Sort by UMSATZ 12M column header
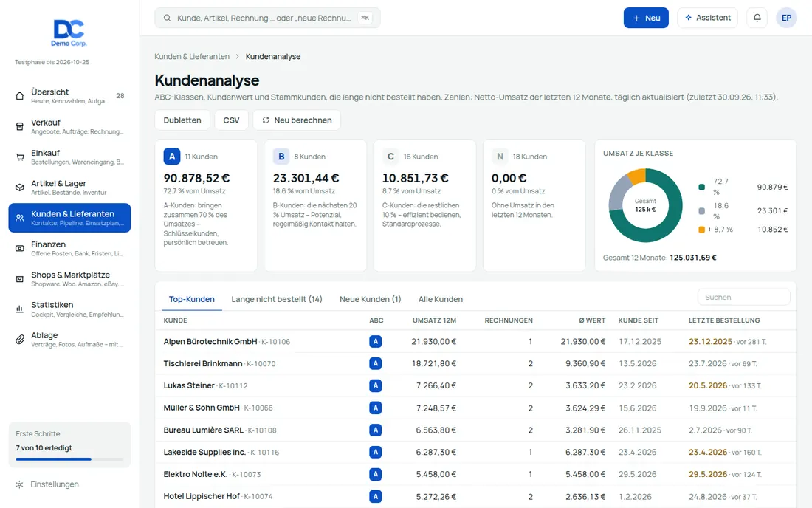 tap(434, 320)
